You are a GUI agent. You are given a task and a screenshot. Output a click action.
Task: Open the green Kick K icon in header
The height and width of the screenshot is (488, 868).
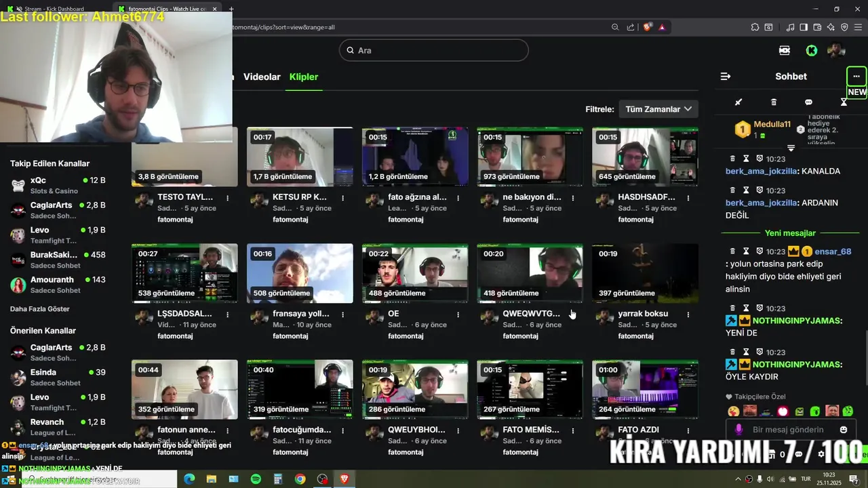[811, 50]
